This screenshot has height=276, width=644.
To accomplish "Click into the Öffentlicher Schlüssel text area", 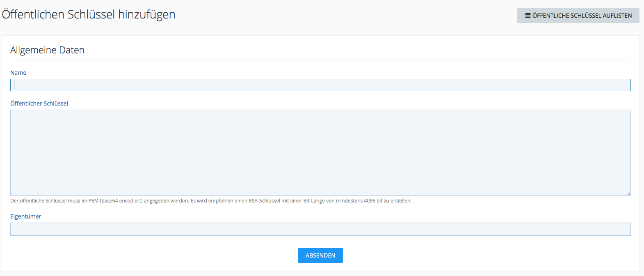I will (x=320, y=152).
